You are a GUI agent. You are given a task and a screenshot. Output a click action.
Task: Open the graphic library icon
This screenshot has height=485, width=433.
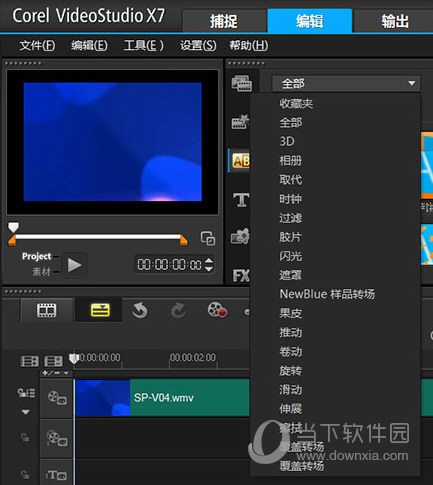point(240,236)
